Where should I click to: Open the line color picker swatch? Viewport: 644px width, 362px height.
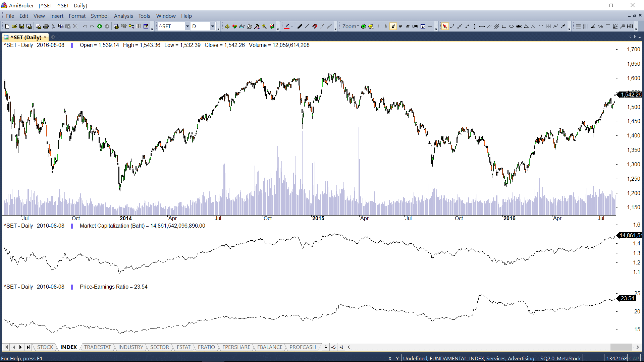pos(287,26)
